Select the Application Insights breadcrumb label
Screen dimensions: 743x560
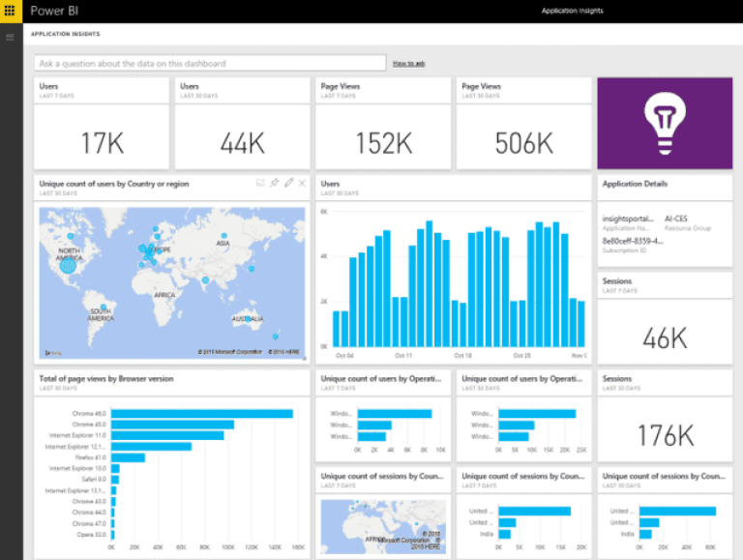pyautogui.click(x=65, y=34)
